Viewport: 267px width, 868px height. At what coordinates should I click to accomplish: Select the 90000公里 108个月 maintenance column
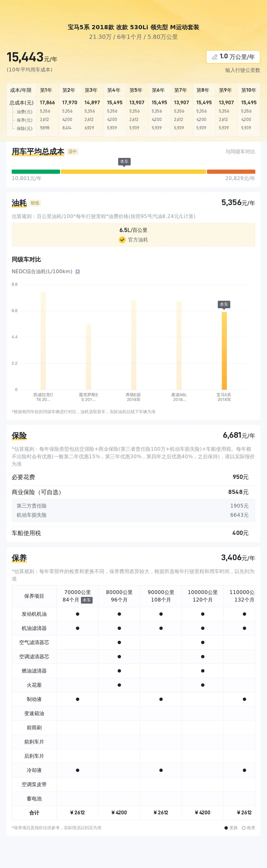[161, 596]
